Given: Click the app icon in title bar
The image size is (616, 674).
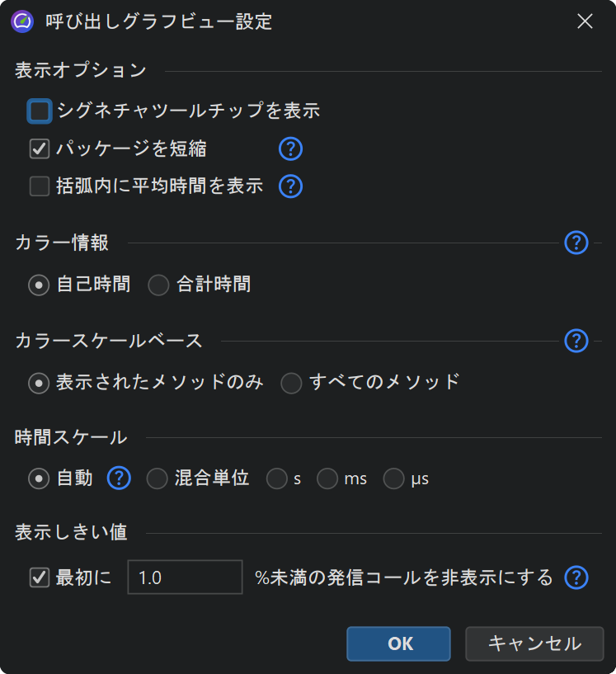Looking at the screenshot, I should (23, 21).
